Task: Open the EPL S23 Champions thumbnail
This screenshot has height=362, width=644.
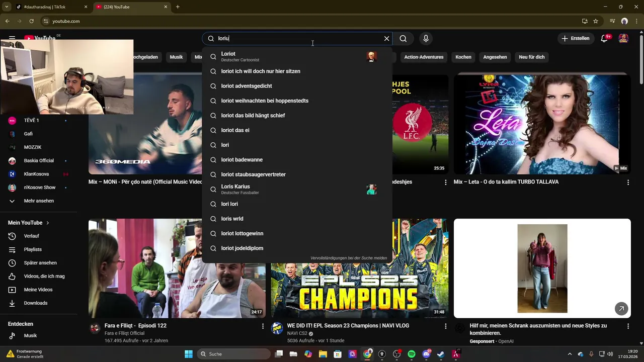Action: [x=360, y=290]
